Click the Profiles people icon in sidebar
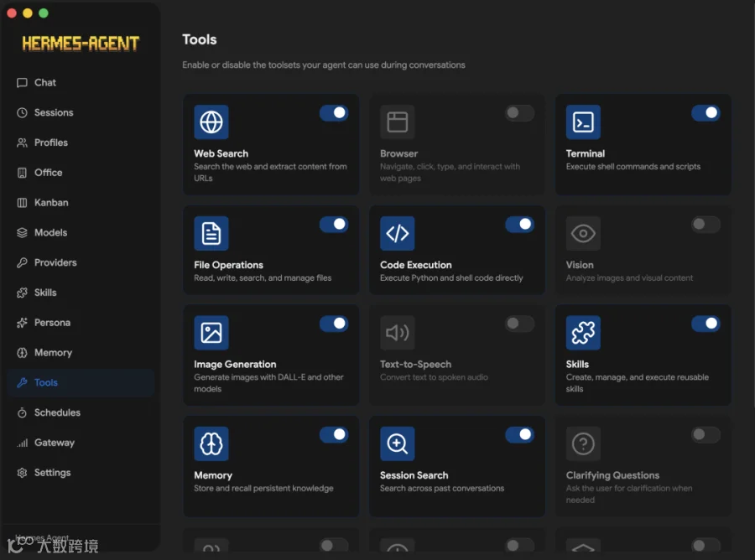Screen dimensions: 755x560 coord(22,143)
